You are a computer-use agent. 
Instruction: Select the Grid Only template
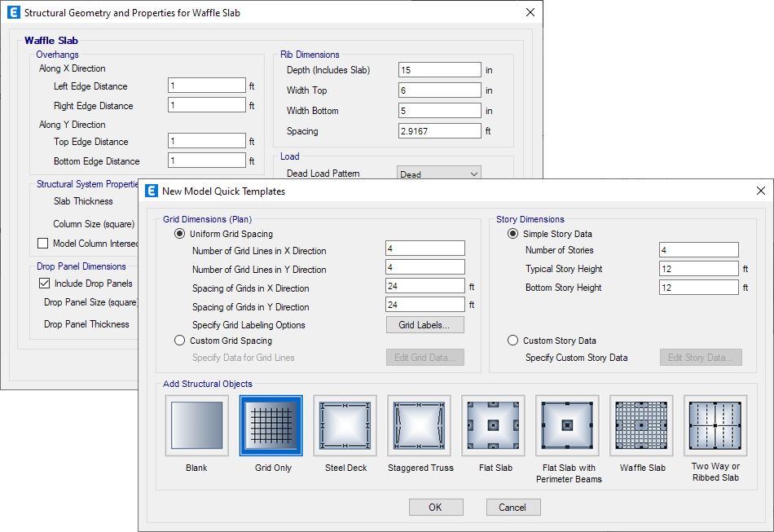(270, 424)
